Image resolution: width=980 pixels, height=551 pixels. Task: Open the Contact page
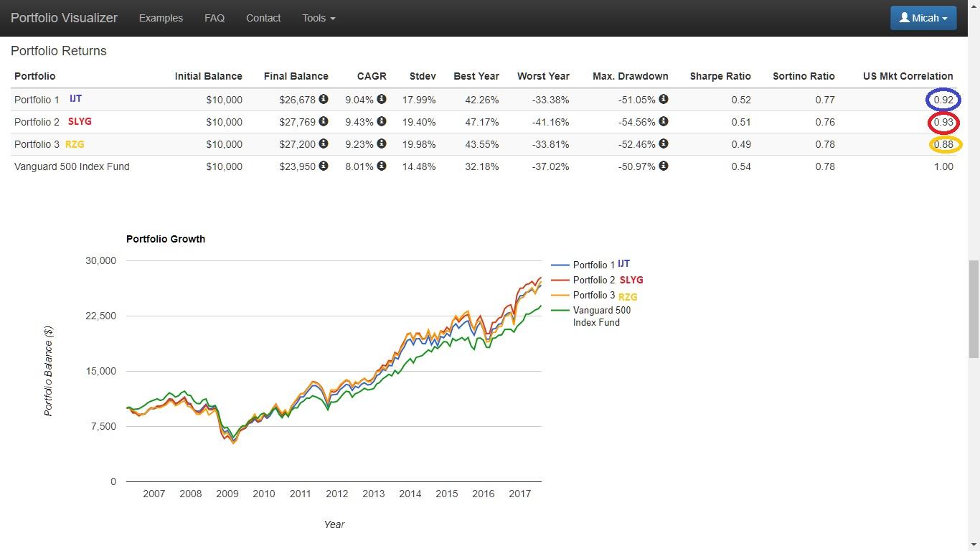click(x=263, y=18)
